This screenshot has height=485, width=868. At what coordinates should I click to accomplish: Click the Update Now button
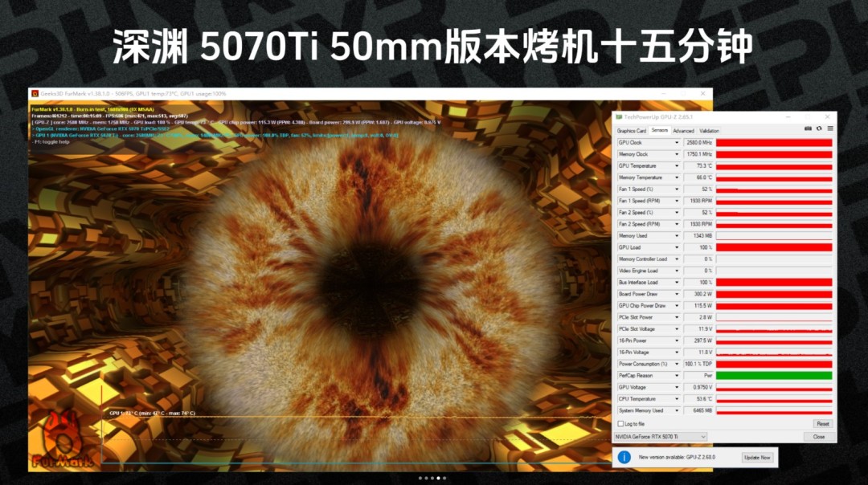click(756, 457)
